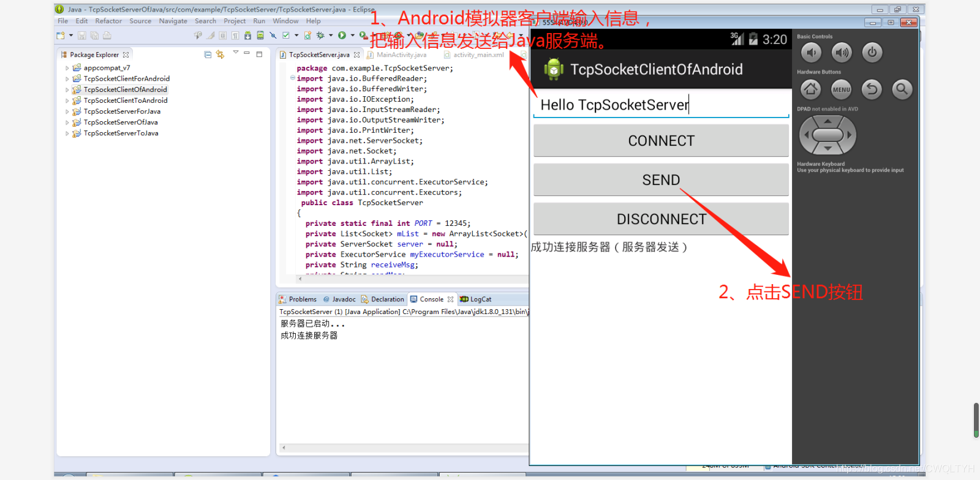Click the SEND button in emulator
Image resolution: width=980 pixels, height=480 pixels.
point(661,179)
